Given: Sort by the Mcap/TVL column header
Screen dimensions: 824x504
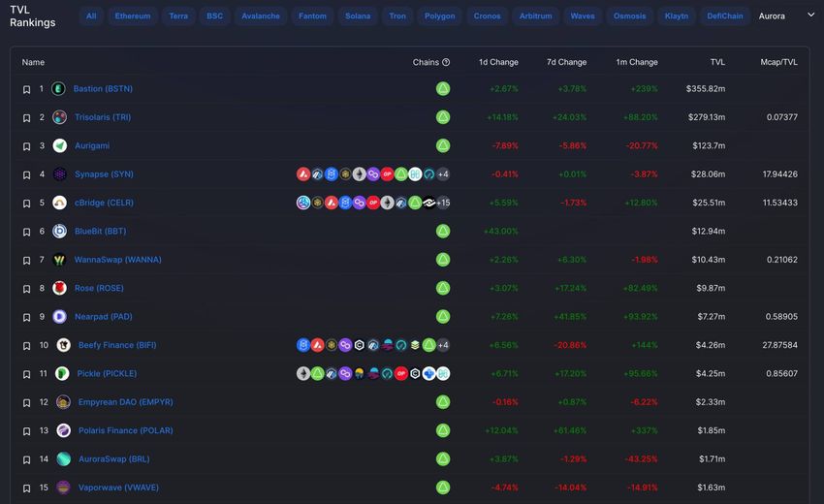Looking at the screenshot, I should pyautogui.click(x=778, y=62).
